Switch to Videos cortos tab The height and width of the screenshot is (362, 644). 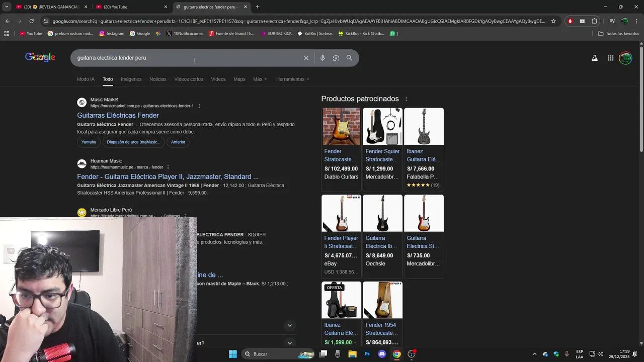[x=189, y=79]
